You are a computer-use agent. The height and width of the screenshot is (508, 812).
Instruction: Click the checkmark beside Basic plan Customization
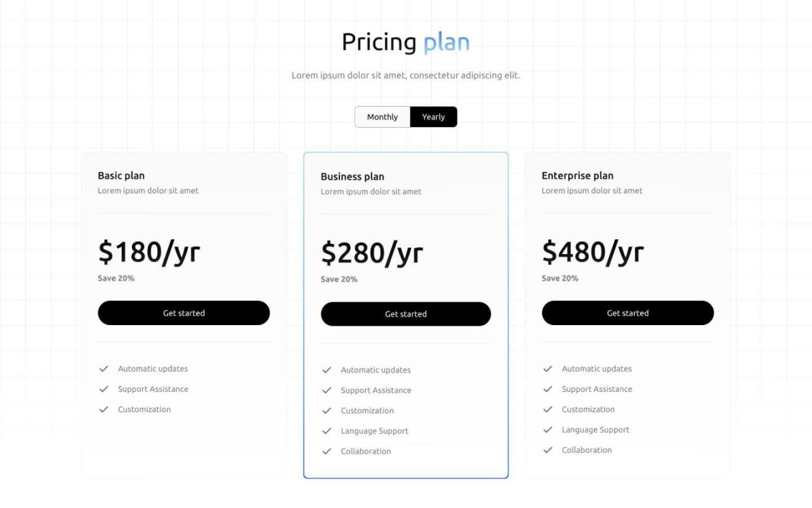pos(103,409)
